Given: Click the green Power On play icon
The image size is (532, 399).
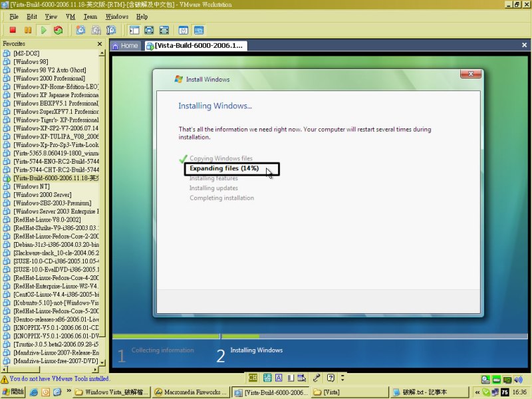Looking at the screenshot, I should tap(43, 30).
